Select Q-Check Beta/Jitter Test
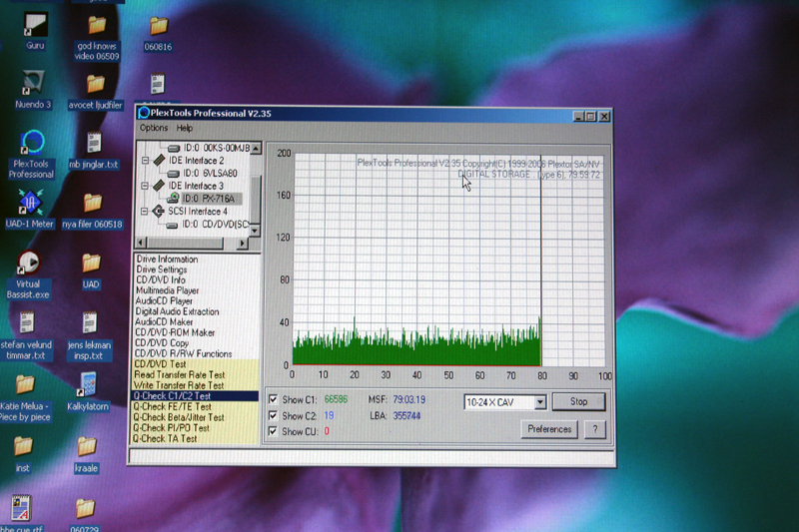The image size is (799, 532). click(x=179, y=417)
